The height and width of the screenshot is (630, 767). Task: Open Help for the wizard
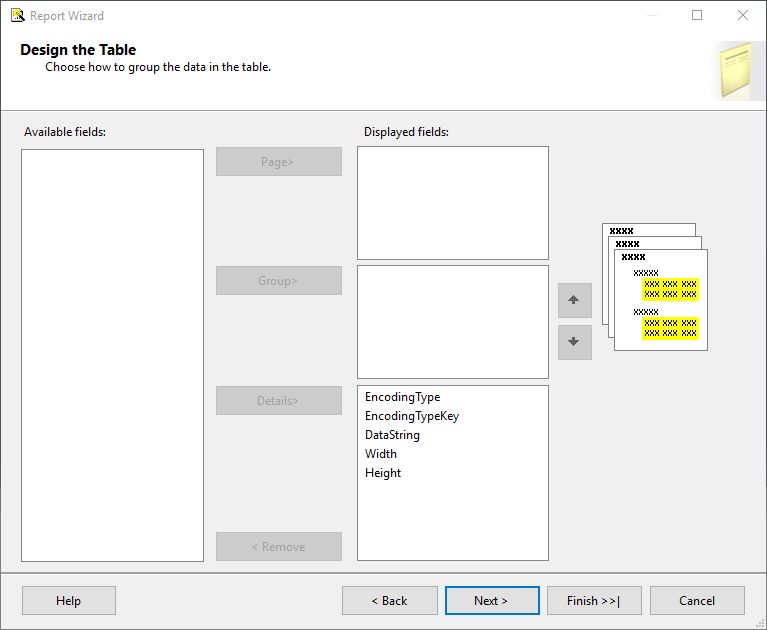click(68, 600)
